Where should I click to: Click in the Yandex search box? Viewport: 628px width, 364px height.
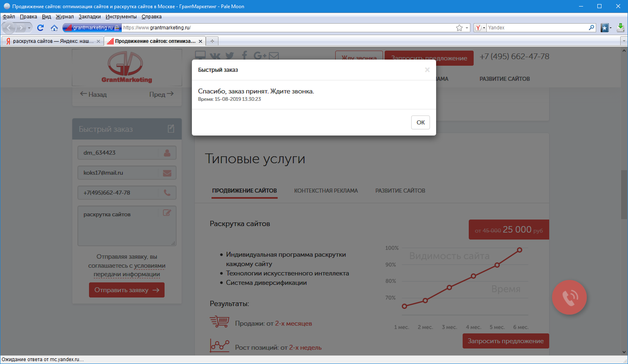pos(537,28)
